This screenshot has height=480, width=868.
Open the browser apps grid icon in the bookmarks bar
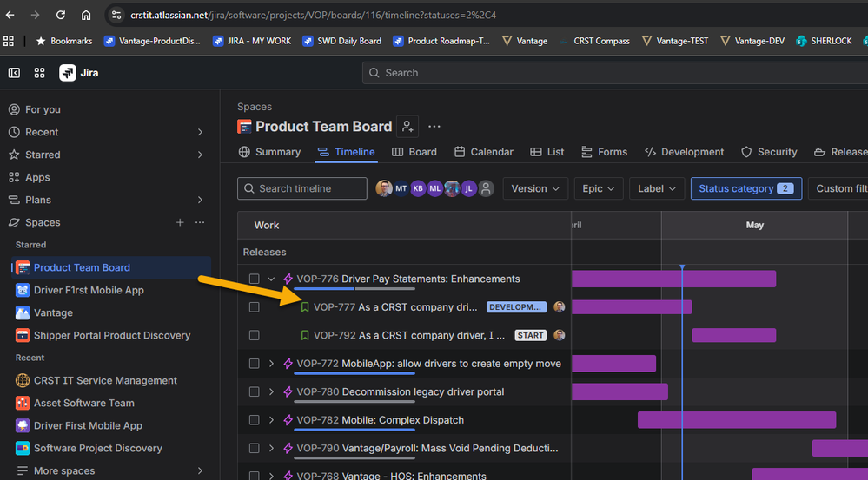coord(9,41)
